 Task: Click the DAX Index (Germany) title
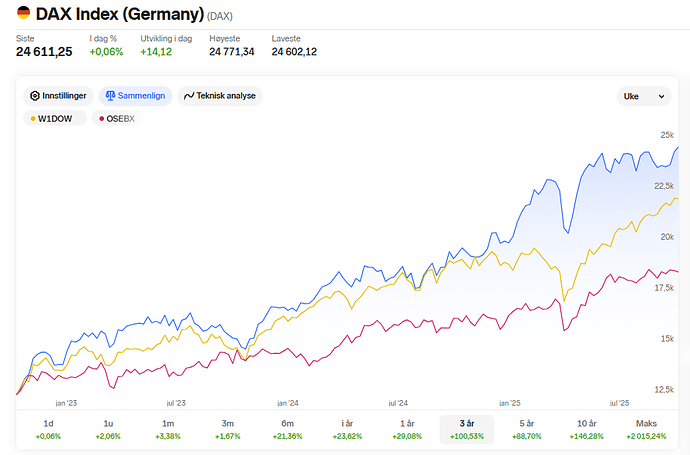point(120,15)
